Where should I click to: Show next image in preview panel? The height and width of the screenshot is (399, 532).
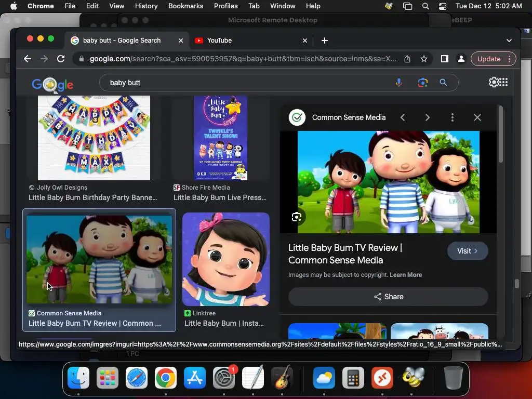(x=427, y=117)
